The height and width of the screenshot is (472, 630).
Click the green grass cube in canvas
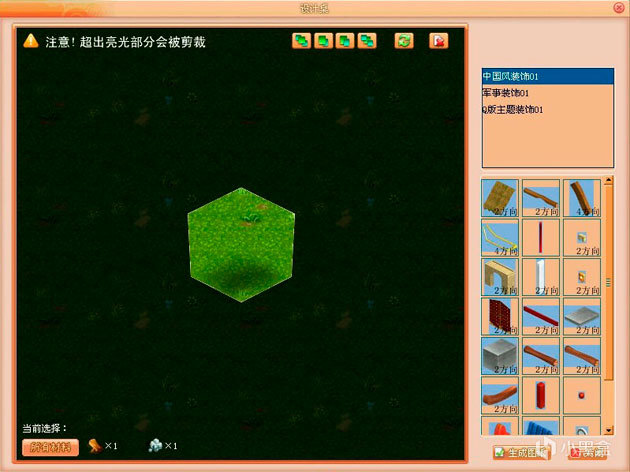tap(241, 245)
